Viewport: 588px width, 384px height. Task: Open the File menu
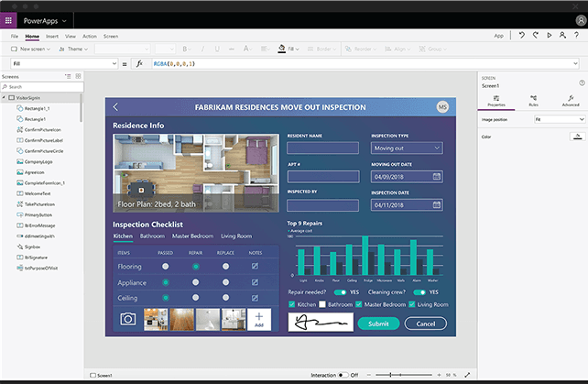click(15, 36)
